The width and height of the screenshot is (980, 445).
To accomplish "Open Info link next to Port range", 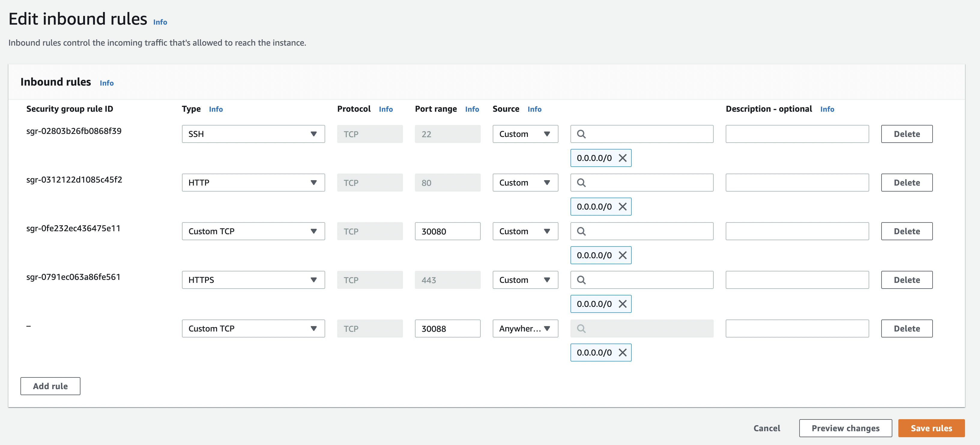I will pos(472,109).
